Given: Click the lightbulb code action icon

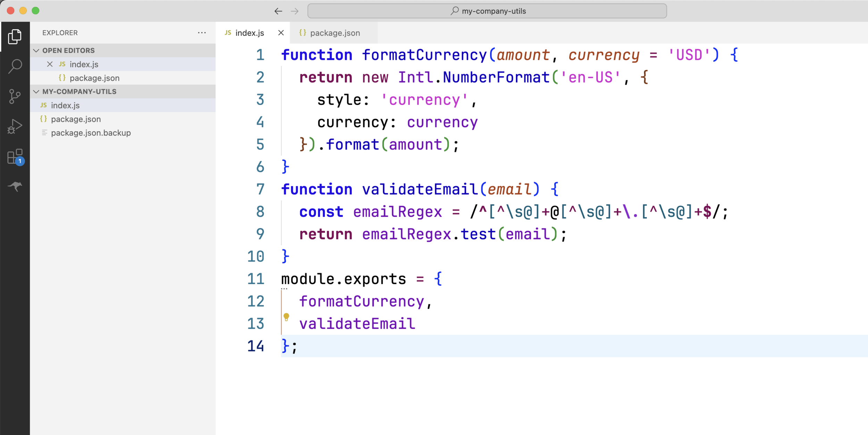Looking at the screenshot, I should pos(286,317).
